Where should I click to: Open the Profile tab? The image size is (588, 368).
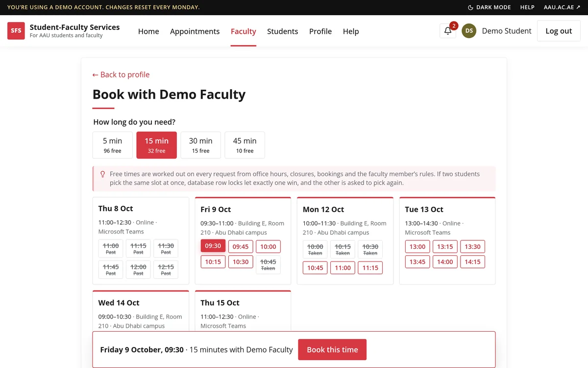coord(320,31)
